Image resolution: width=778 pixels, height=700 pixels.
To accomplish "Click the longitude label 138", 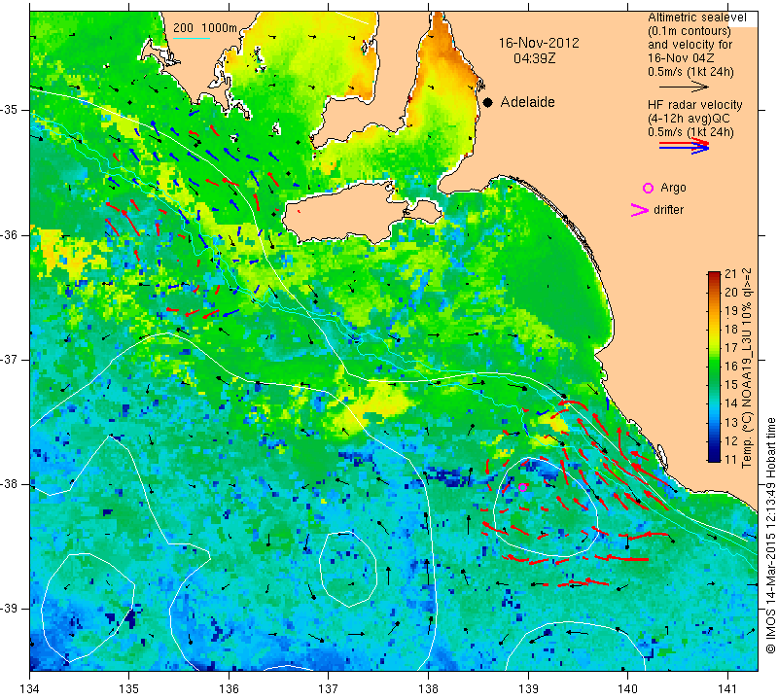I will [428, 689].
